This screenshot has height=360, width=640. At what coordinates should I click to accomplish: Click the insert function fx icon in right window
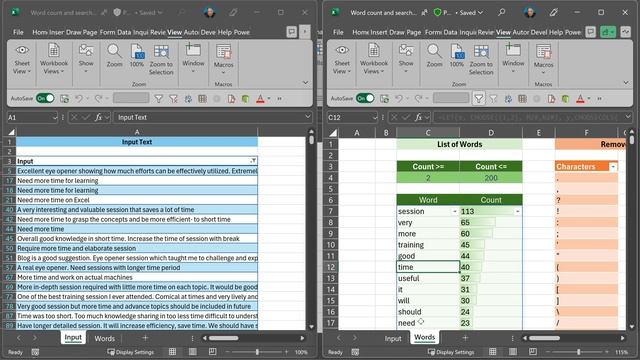tap(418, 118)
